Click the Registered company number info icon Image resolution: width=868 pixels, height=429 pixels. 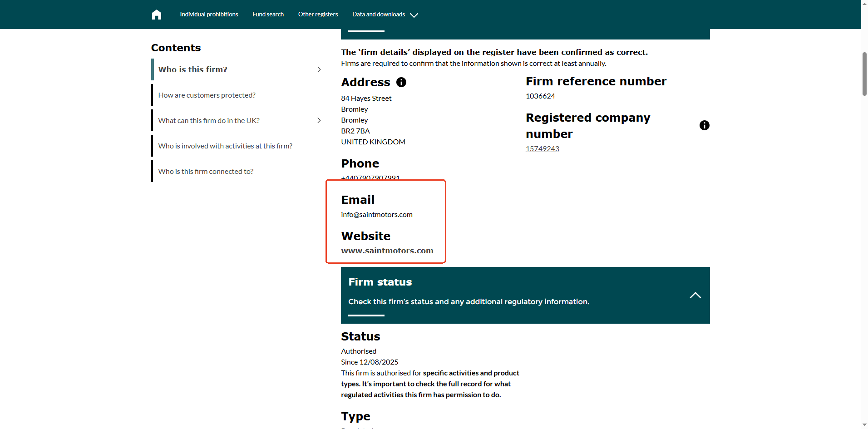pyautogui.click(x=704, y=125)
